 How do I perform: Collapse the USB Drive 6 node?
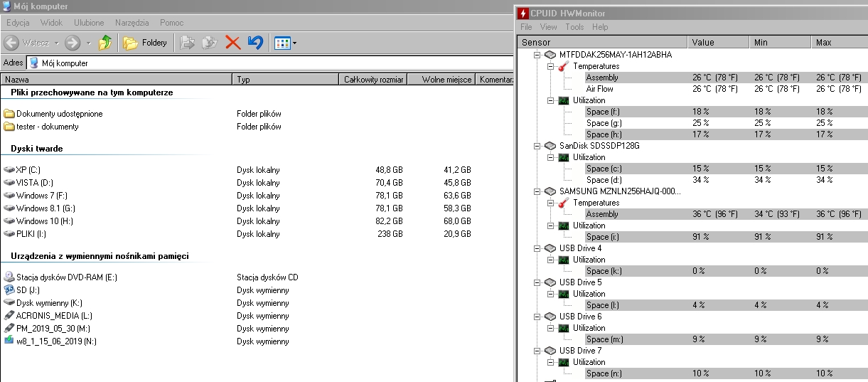(x=537, y=317)
